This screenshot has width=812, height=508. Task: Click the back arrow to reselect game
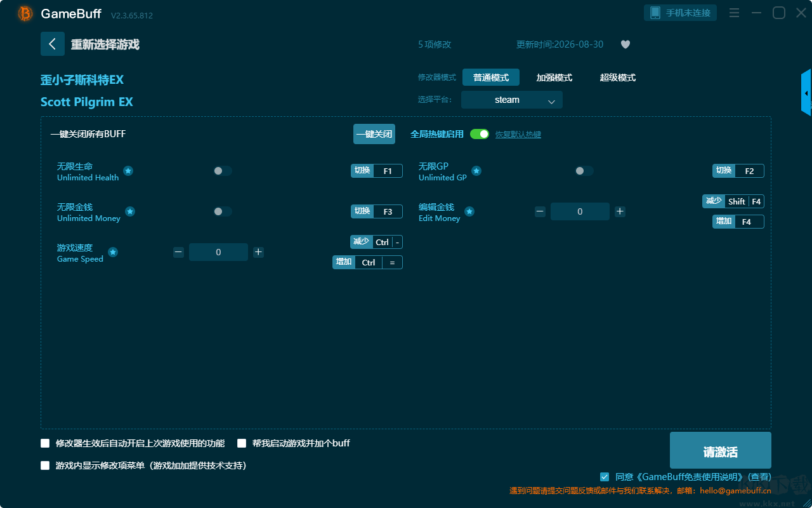(x=53, y=44)
